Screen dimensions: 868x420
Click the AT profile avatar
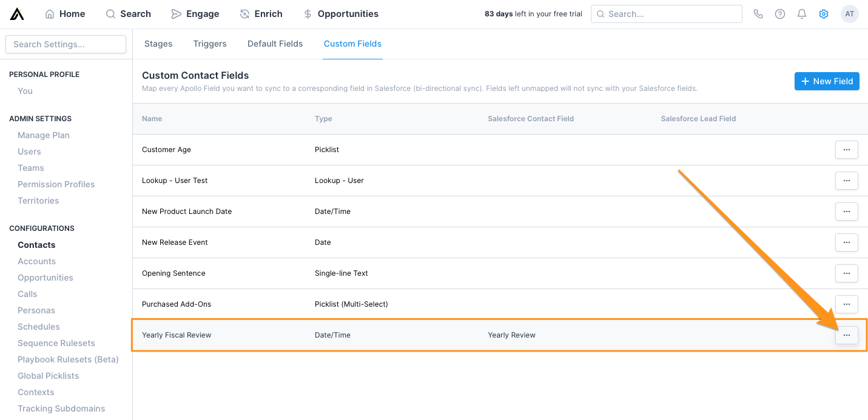click(x=850, y=13)
